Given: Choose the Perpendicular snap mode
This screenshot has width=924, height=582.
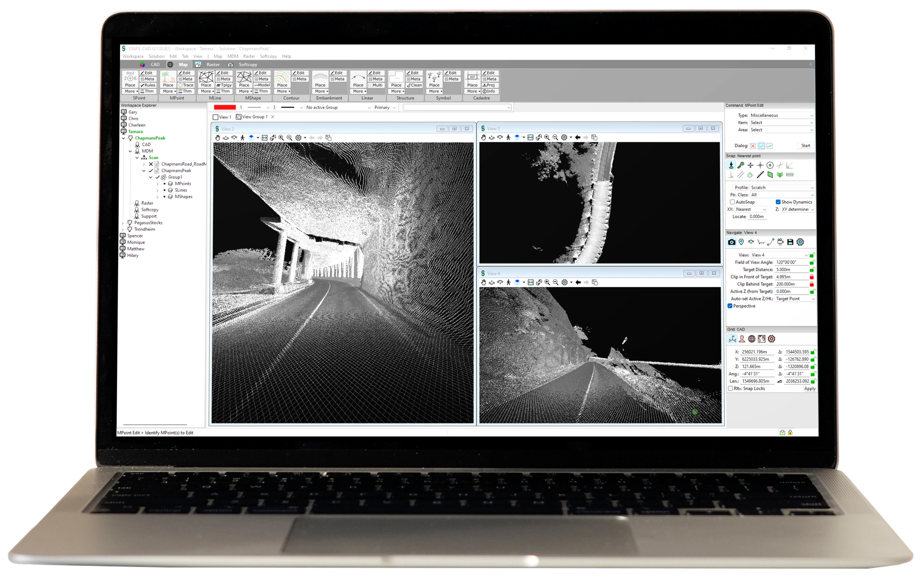Looking at the screenshot, I should coord(731,175).
